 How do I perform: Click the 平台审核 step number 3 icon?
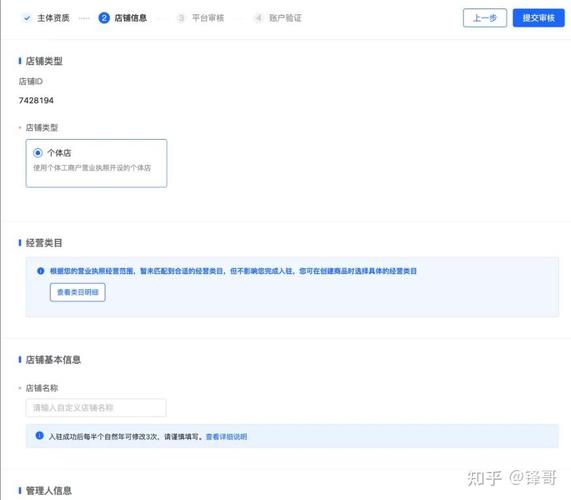pos(181,18)
